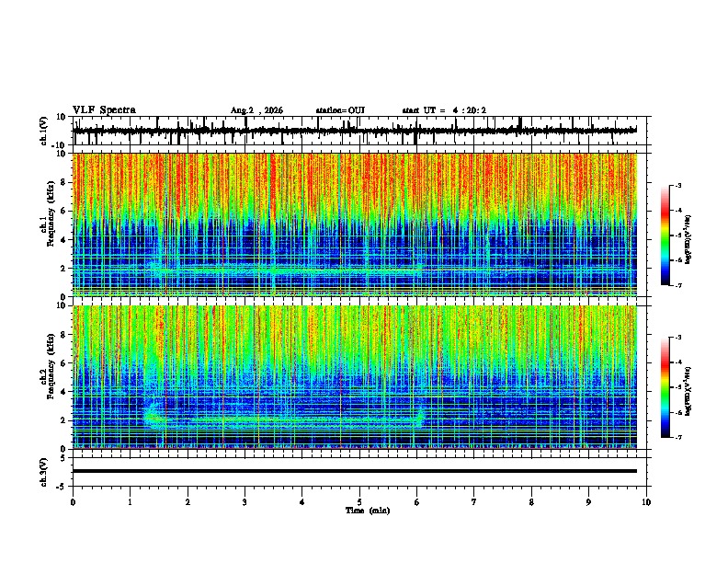Click time axis tick label '4'

coord(302,502)
